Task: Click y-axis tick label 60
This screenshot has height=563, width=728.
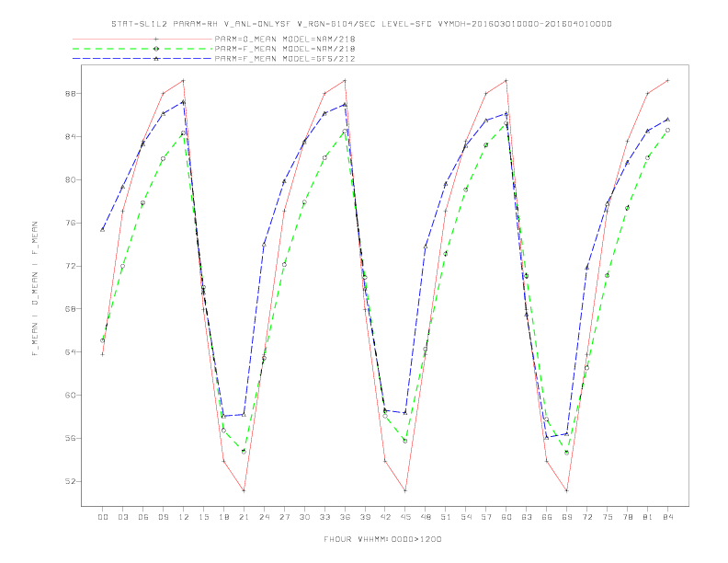Action: coord(71,396)
